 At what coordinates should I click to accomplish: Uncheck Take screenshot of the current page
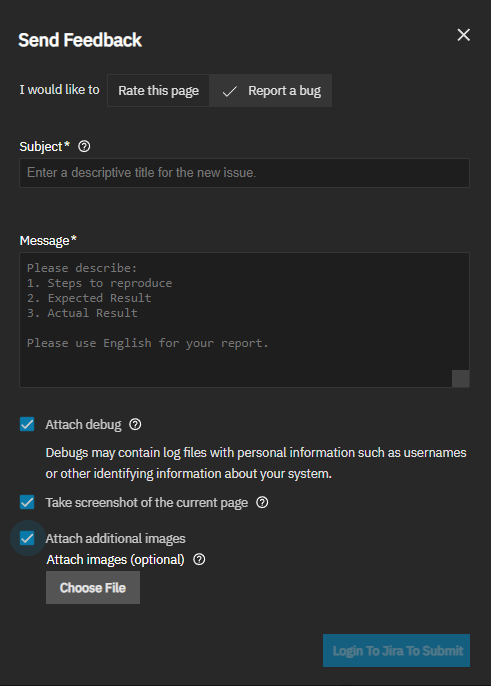[27, 502]
